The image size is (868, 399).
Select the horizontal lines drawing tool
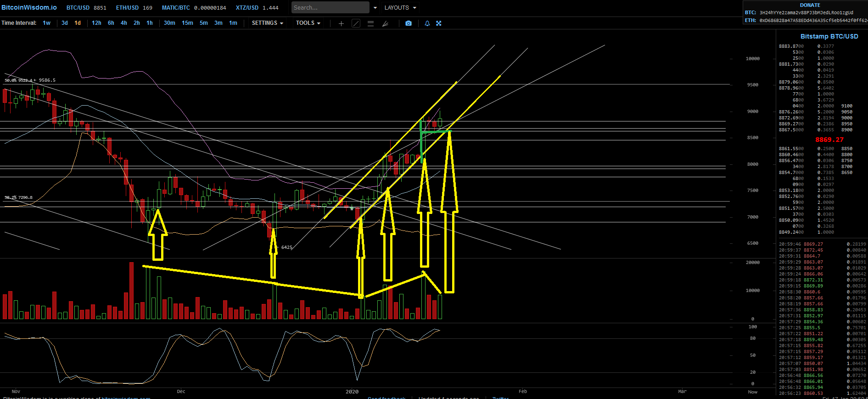click(370, 23)
